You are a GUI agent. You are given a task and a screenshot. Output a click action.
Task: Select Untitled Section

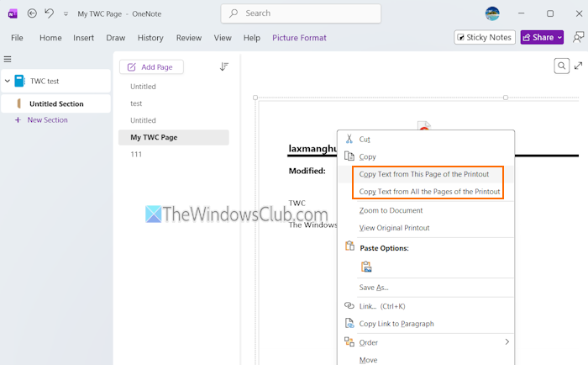56,103
